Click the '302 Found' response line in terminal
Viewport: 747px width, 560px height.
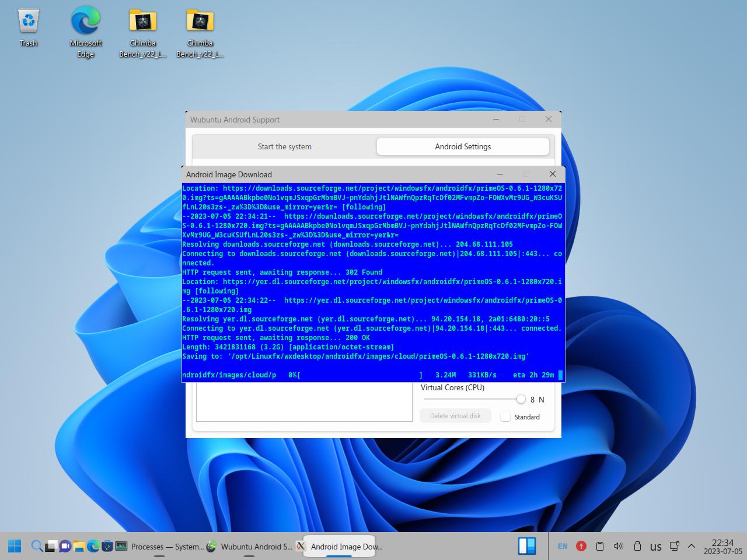pos(282,272)
